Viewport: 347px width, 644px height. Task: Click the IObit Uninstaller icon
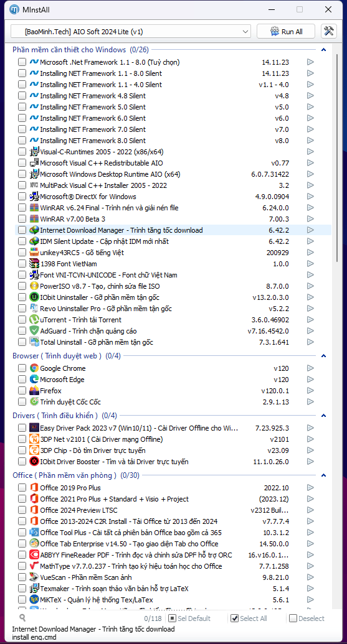click(34, 297)
